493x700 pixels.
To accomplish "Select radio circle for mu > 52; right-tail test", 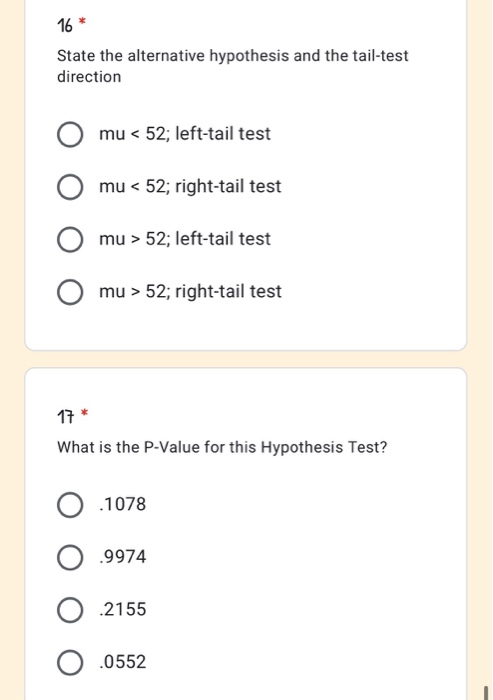I will 70,292.
